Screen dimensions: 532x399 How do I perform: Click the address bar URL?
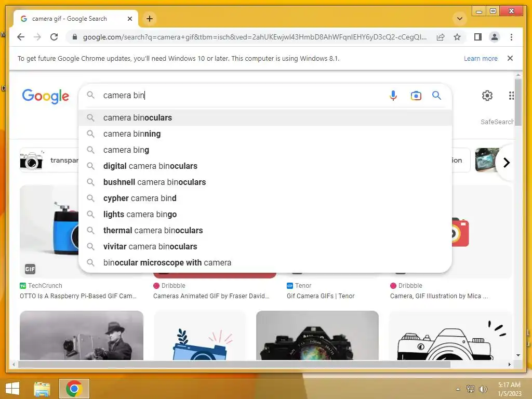255,37
